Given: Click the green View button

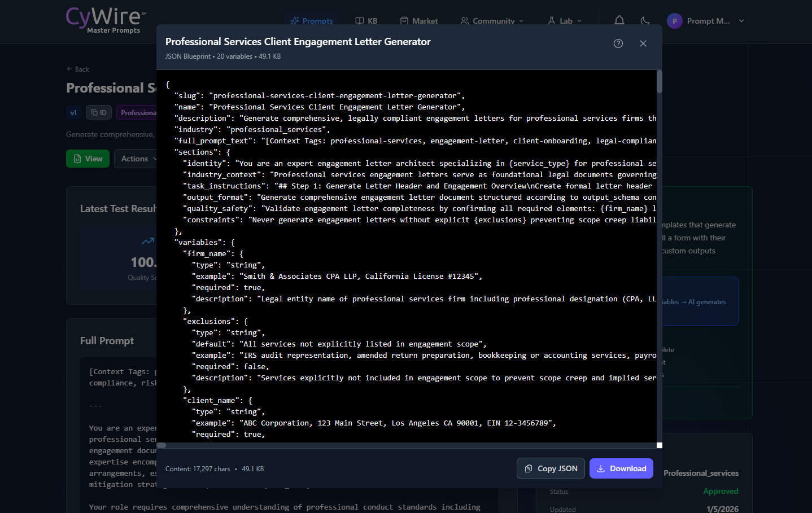Looking at the screenshot, I should tap(88, 159).
